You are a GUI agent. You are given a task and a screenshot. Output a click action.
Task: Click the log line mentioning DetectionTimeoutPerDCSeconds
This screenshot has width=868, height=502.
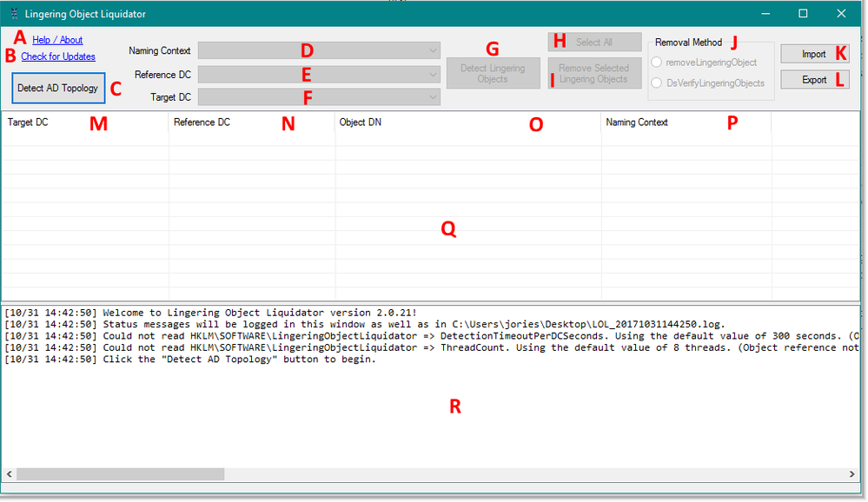[x=432, y=336]
